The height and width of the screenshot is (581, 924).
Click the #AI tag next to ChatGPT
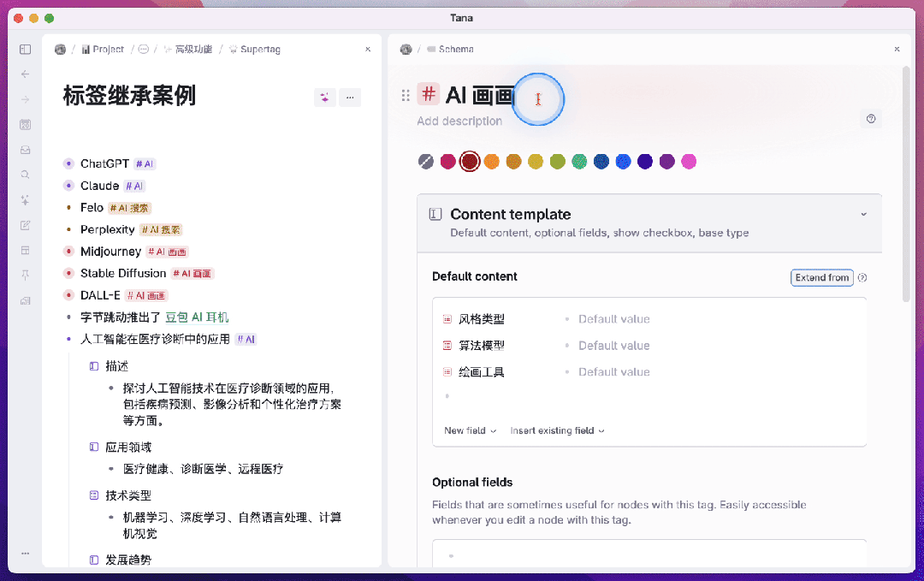coord(145,163)
